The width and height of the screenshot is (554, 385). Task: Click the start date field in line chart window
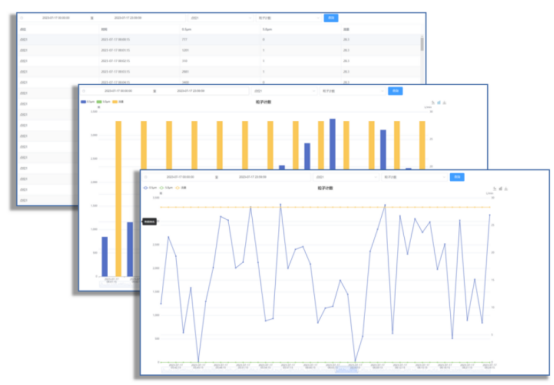tap(180, 177)
